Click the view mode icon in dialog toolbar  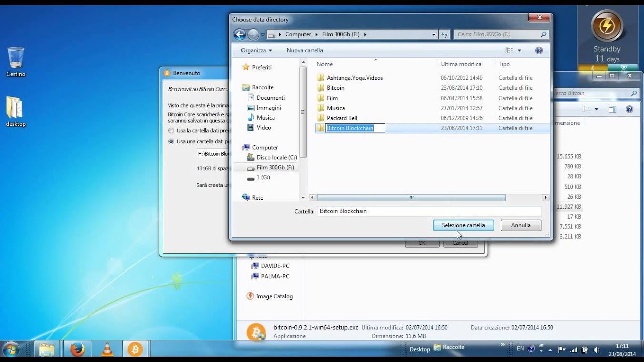click(509, 50)
